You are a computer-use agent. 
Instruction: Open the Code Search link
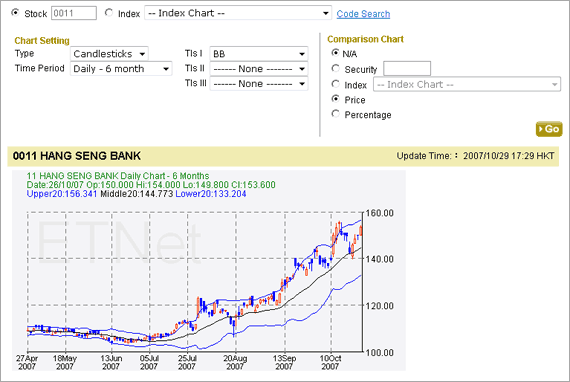[363, 14]
